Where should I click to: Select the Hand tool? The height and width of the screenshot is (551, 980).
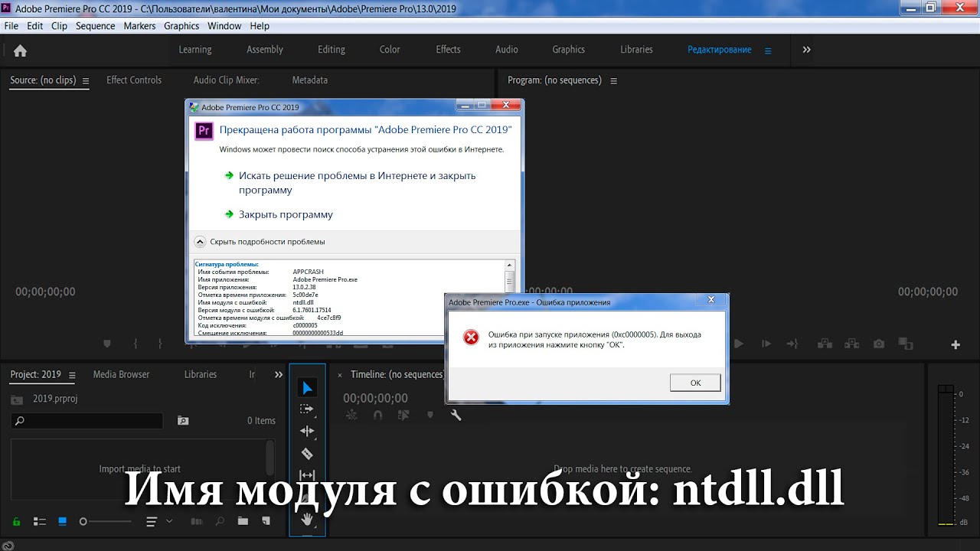pyautogui.click(x=307, y=520)
